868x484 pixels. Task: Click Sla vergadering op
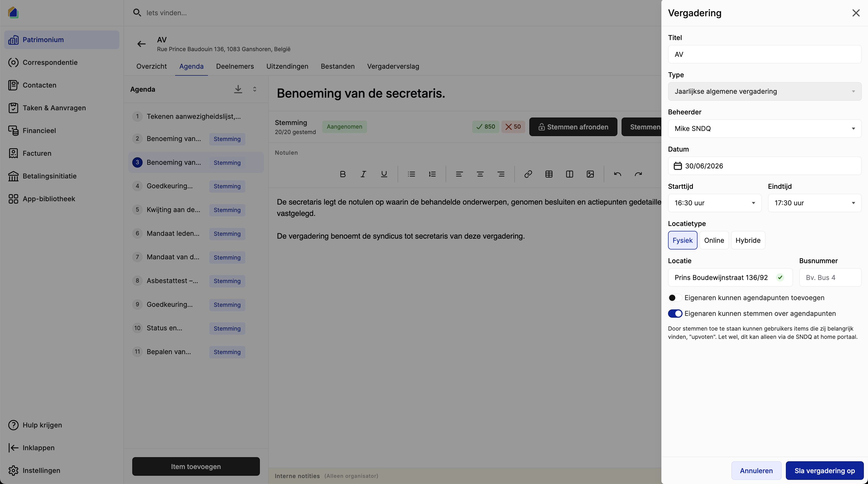tap(825, 471)
